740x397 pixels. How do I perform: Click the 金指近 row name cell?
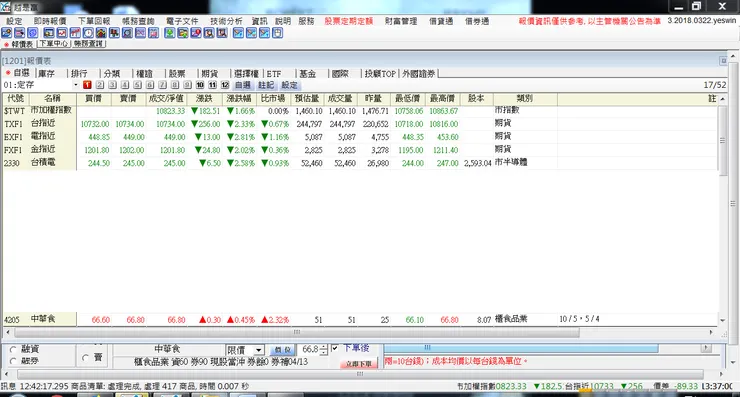click(x=52, y=149)
